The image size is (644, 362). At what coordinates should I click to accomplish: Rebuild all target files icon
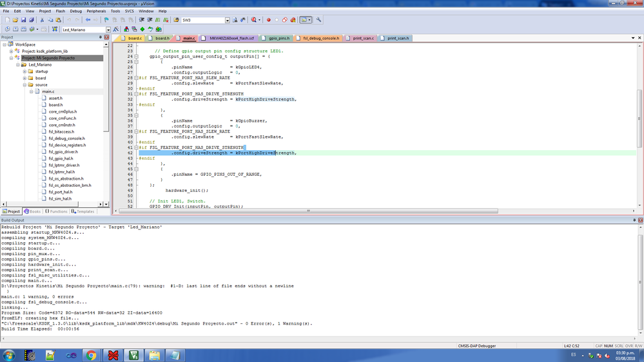pos(23,29)
